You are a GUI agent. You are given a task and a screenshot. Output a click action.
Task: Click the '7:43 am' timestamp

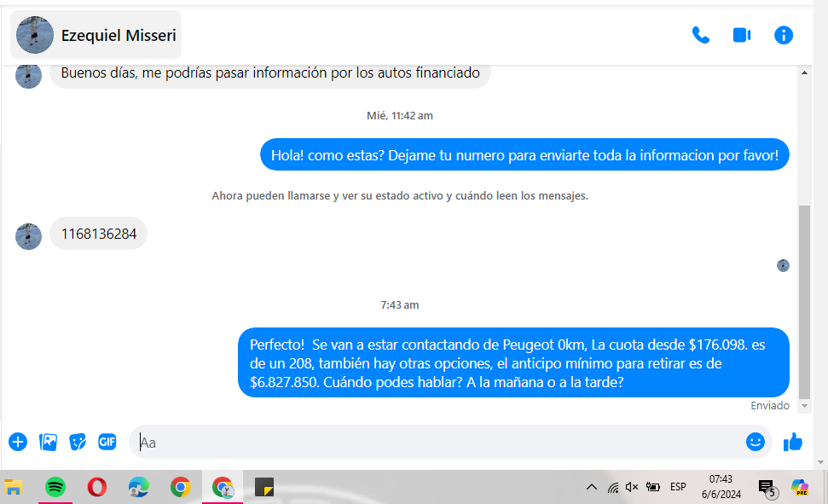[x=400, y=304]
